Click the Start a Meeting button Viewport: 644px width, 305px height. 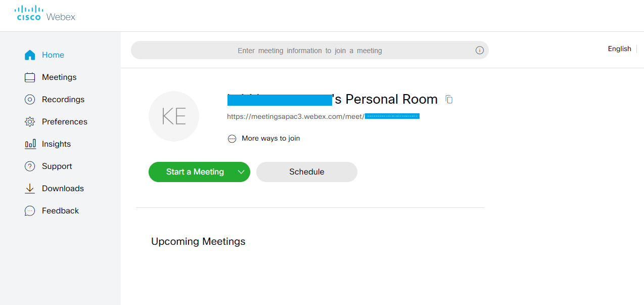(x=195, y=172)
